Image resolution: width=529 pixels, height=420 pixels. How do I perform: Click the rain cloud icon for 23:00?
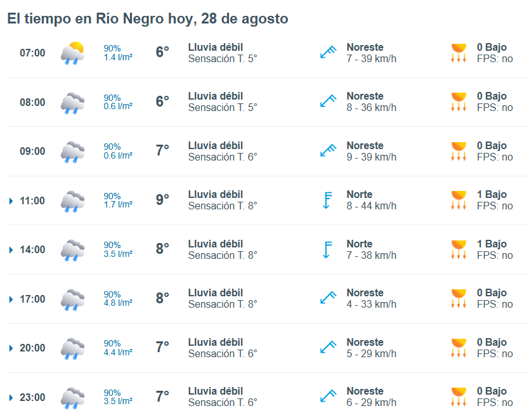pyautogui.click(x=72, y=398)
